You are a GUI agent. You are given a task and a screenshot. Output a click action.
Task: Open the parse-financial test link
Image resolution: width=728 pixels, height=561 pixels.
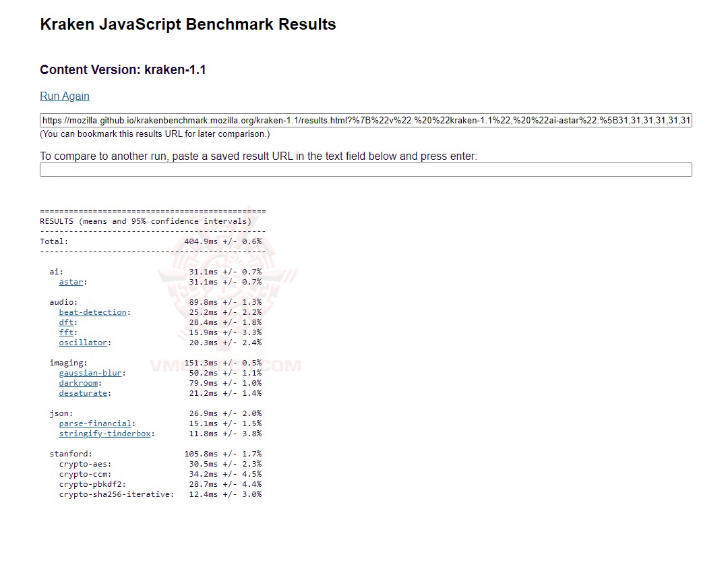pyautogui.click(x=95, y=423)
